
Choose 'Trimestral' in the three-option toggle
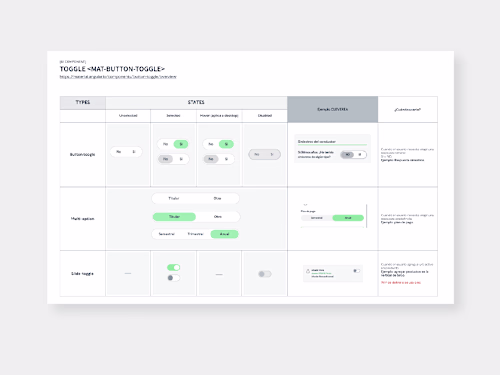pos(195,234)
